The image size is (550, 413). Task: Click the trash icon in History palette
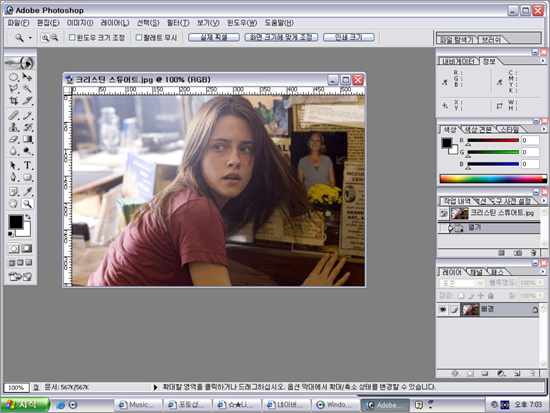point(533,253)
